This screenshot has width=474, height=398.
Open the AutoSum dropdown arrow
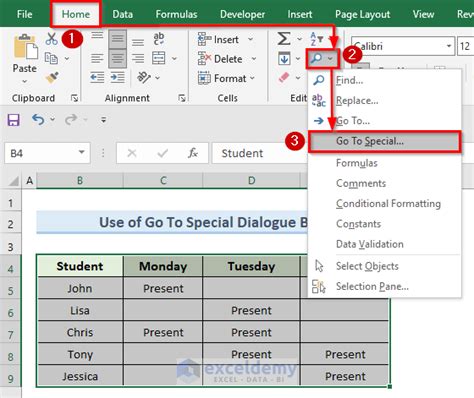pos(299,39)
